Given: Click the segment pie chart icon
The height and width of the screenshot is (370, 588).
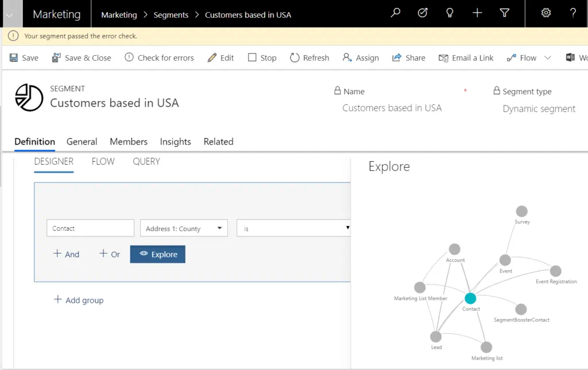Looking at the screenshot, I should point(29,98).
